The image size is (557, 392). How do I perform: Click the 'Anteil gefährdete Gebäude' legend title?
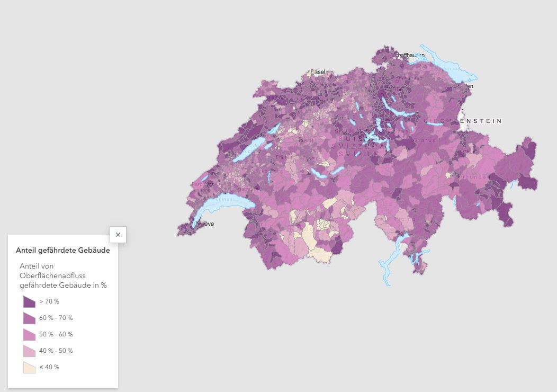(63, 251)
